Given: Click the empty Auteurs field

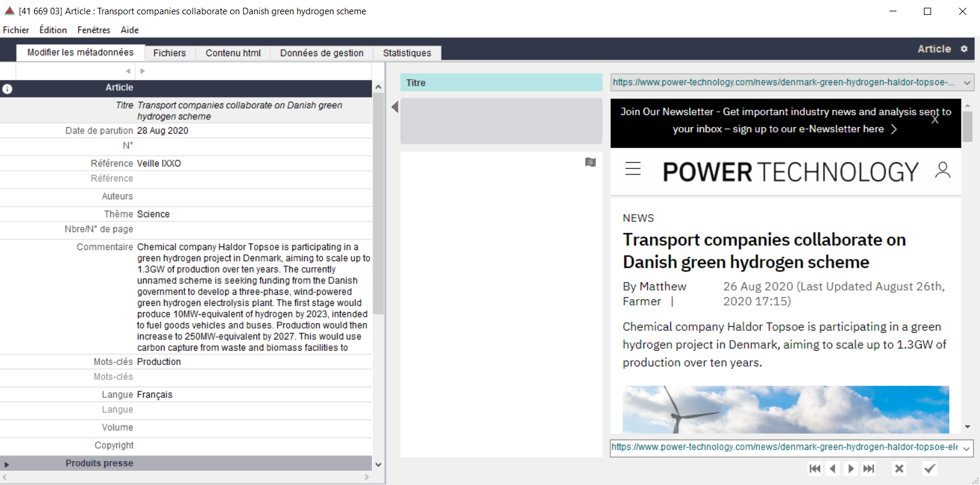Looking at the screenshot, I should point(254,196).
